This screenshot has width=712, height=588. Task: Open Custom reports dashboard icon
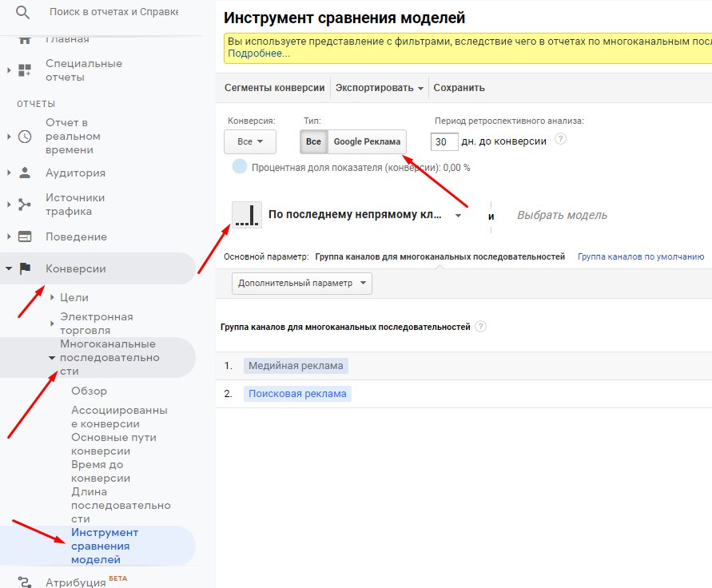coord(25,70)
